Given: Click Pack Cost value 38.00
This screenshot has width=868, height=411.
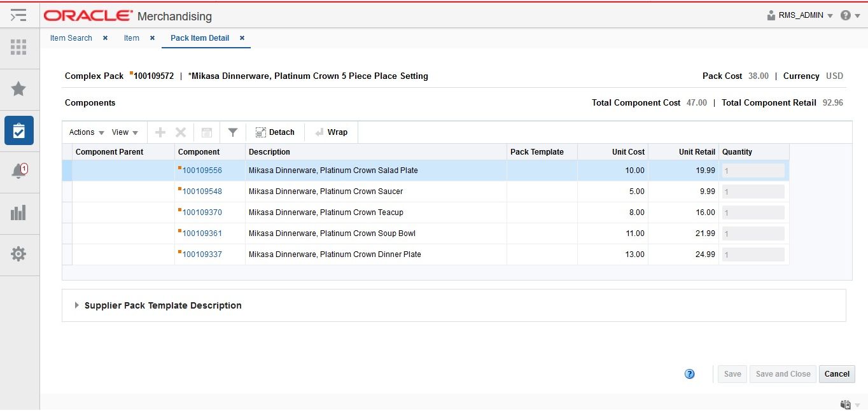Looking at the screenshot, I should (759, 76).
